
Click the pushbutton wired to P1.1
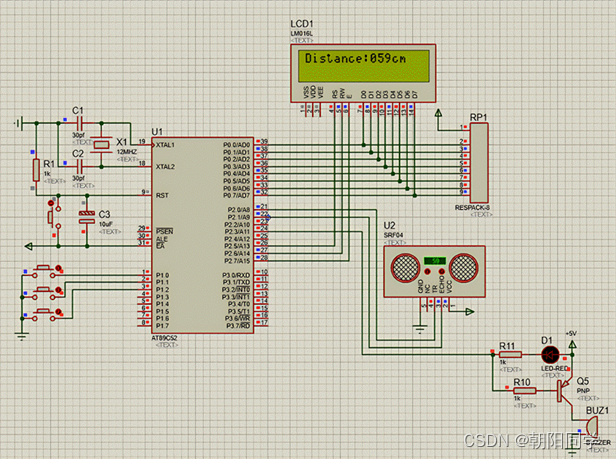(43, 293)
